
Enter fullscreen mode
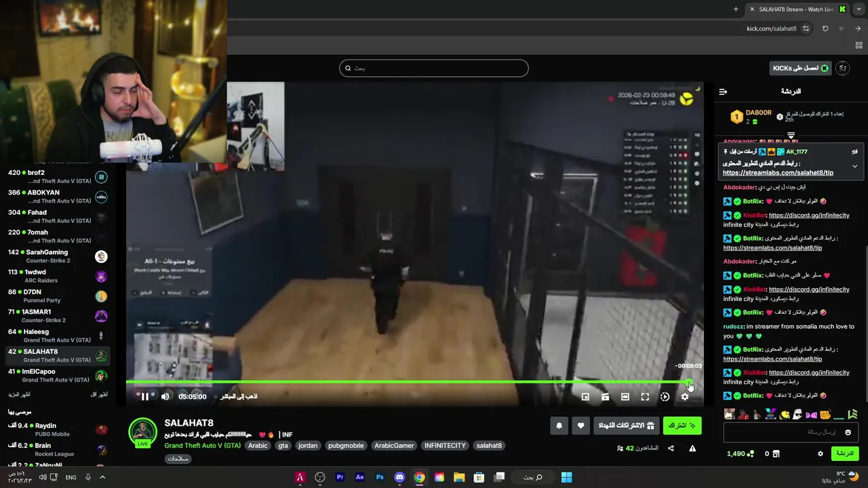click(x=645, y=396)
